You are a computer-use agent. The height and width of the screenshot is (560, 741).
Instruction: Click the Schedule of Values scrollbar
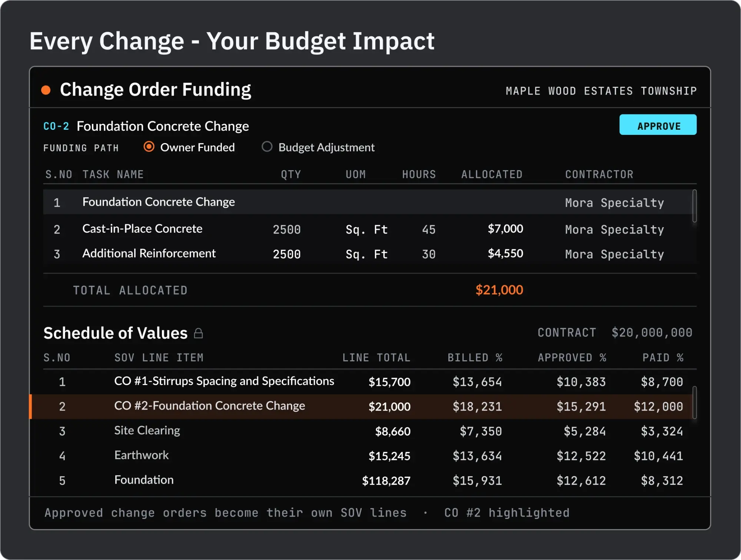pyautogui.click(x=694, y=402)
